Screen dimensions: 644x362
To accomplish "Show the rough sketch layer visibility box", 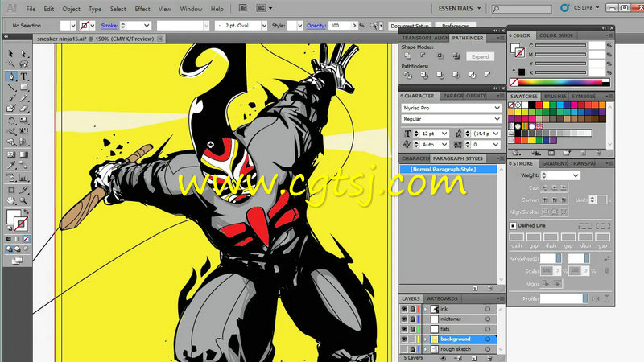I will pyautogui.click(x=405, y=349).
